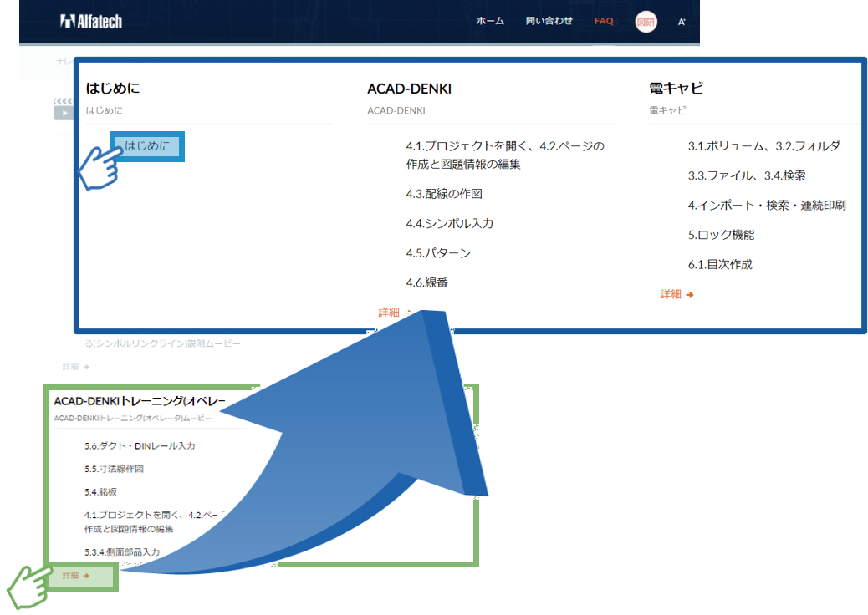Click はじめに section heading

point(113,88)
